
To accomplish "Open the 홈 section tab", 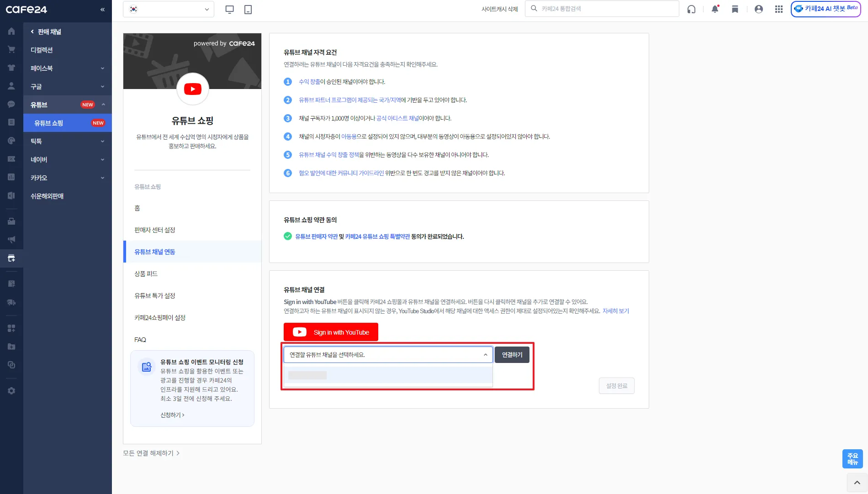I will [x=192, y=208].
